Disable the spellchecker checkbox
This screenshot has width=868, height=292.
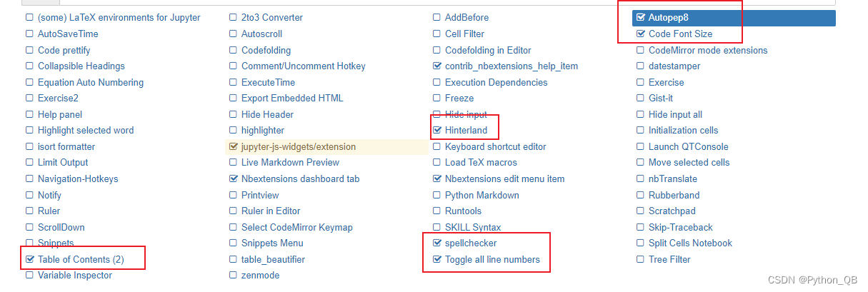click(437, 243)
